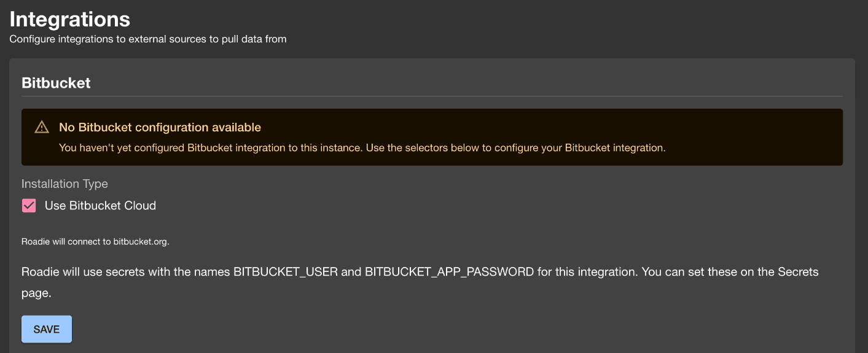
Task: Click the alert description about configuring Bitbucket
Action: pyautogui.click(x=362, y=147)
